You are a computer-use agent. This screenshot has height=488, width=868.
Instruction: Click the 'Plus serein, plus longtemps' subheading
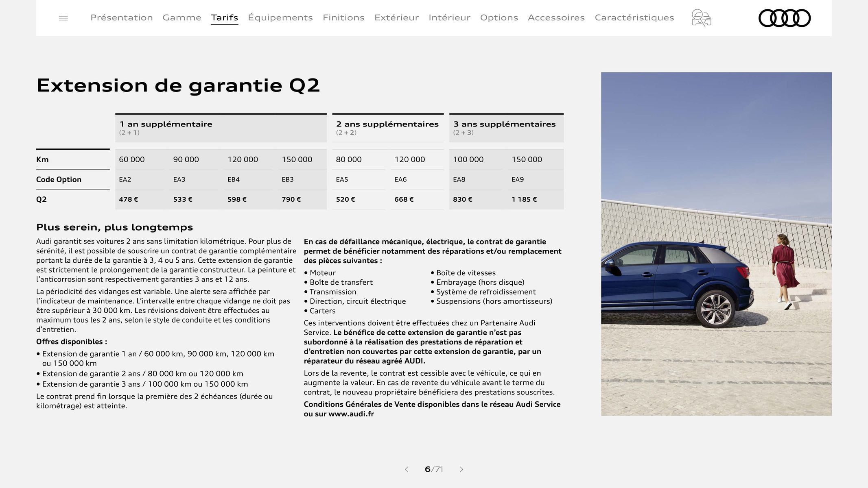114,227
